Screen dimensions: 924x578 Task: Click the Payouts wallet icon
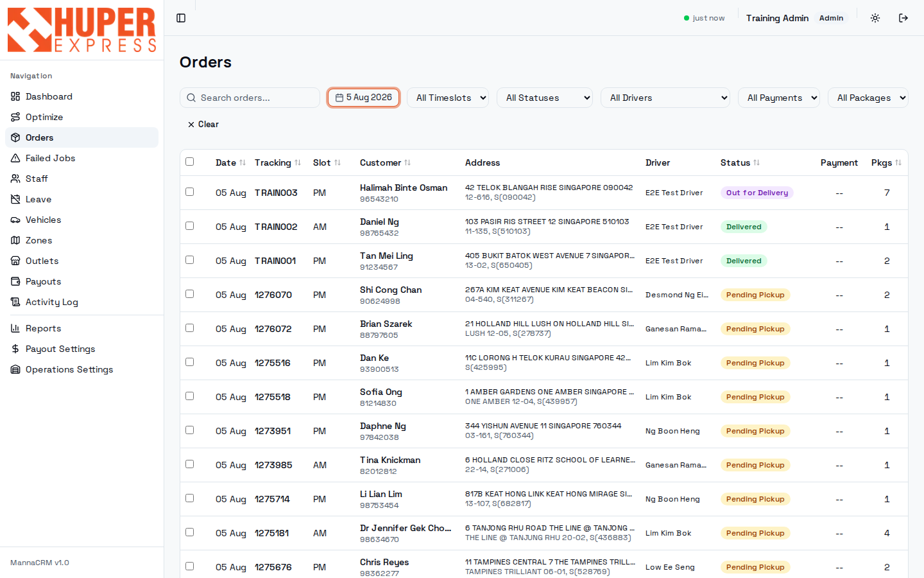(x=15, y=281)
